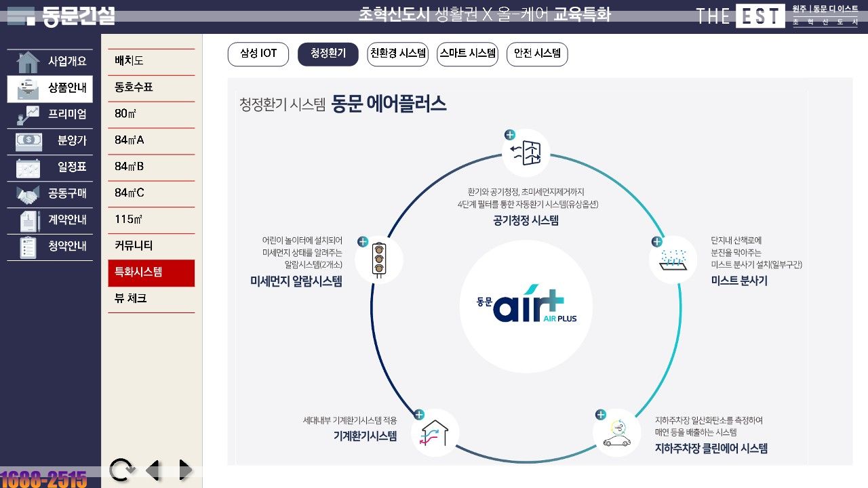Select the 청정환기 tab
Image resolution: width=868 pixels, height=488 pixels.
click(328, 54)
